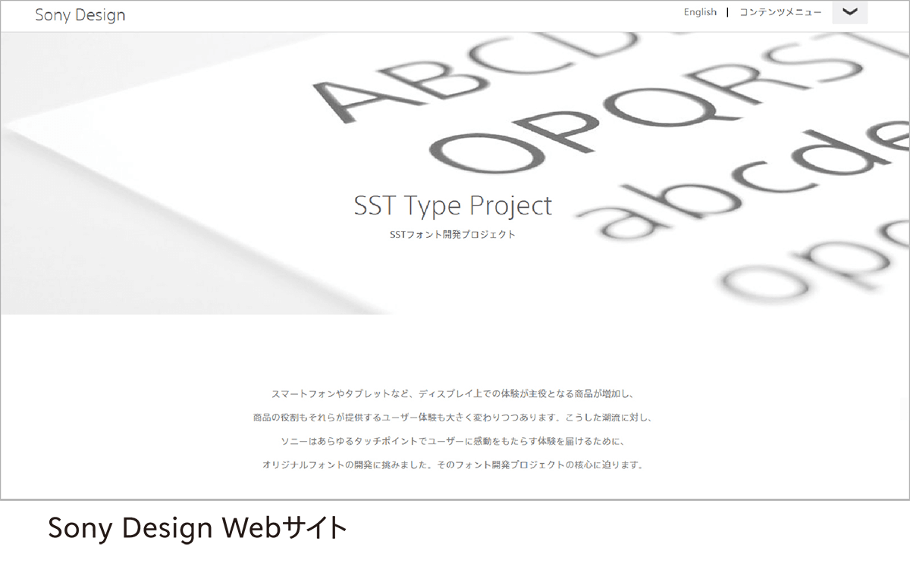Open the コンテンツメニュー menu
The height and width of the screenshot is (588, 910).
[780, 12]
